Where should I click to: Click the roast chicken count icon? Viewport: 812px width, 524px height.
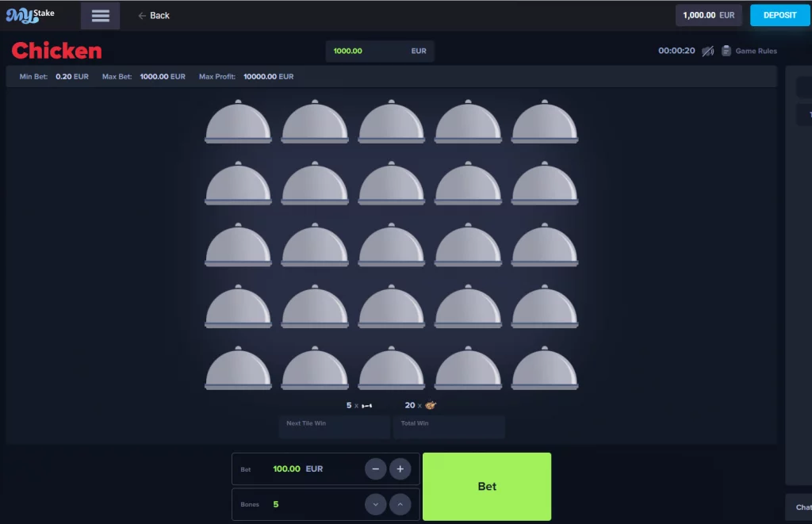(x=431, y=405)
